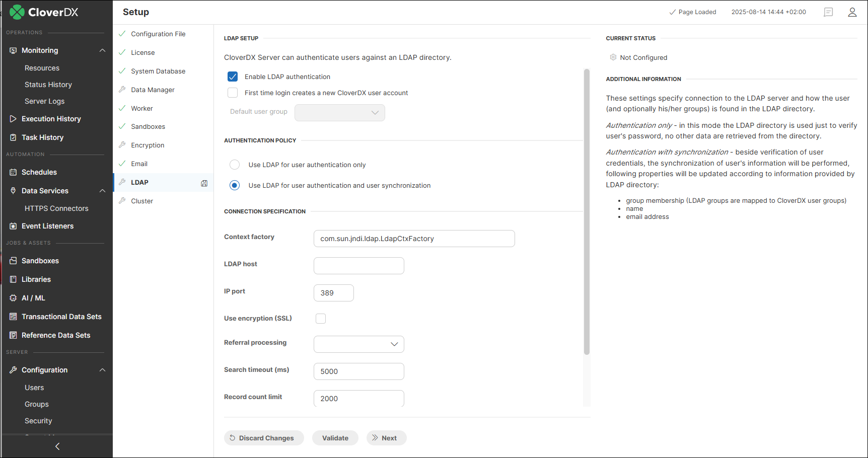The height and width of the screenshot is (458, 868).
Task: Open the user account icon top right
Action: (x=852, y=12)
